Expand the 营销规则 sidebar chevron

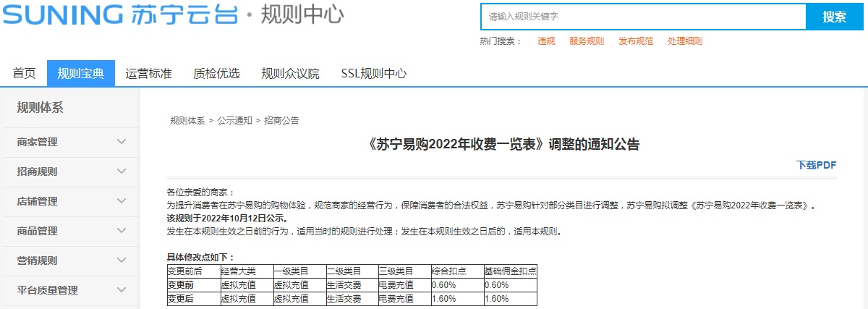pyautogui.click(x=122, y=261)
